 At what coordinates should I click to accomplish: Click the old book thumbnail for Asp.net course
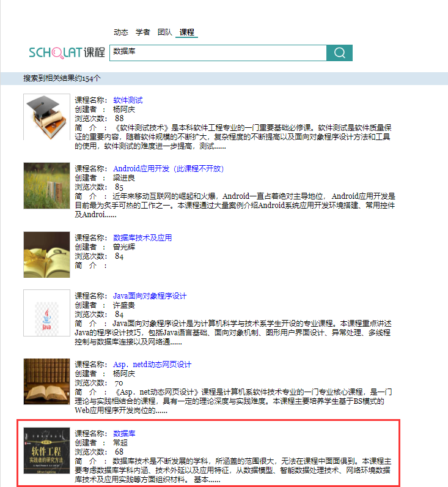[x=46, y=381]
